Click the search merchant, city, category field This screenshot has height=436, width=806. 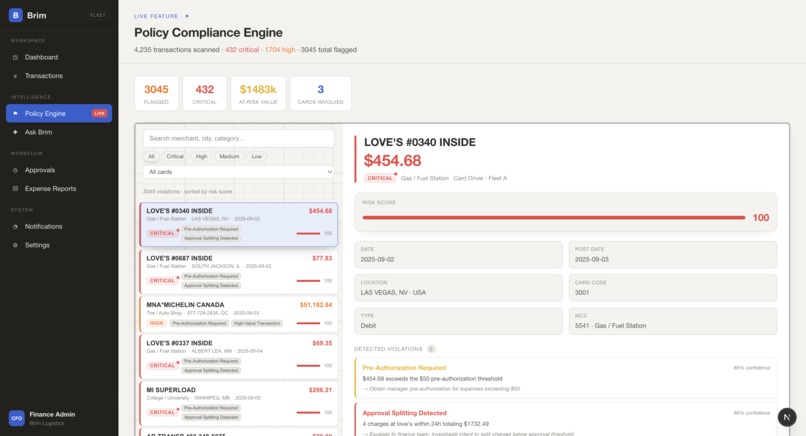click(x=239, y=138)
